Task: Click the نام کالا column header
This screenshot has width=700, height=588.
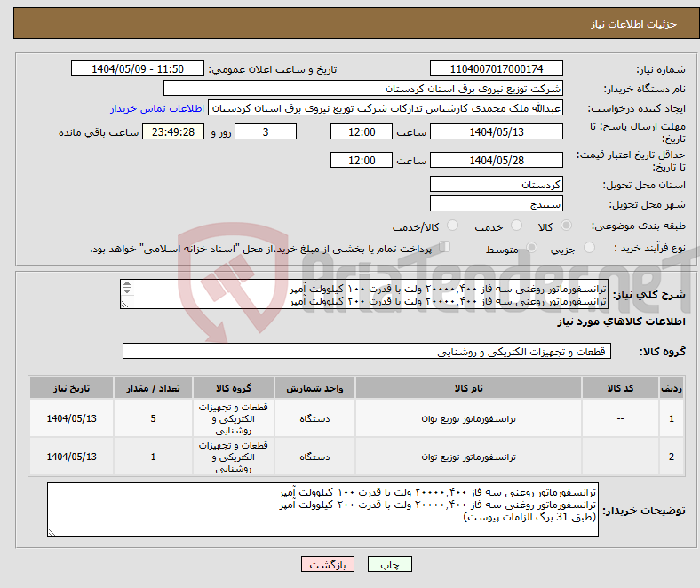Action: 468,388
